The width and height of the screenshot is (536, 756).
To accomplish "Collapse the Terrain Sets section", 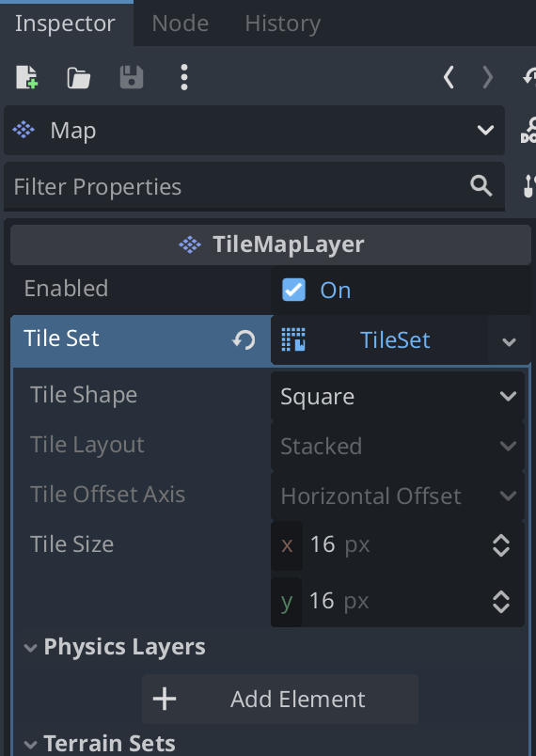I will coord(30,745).
